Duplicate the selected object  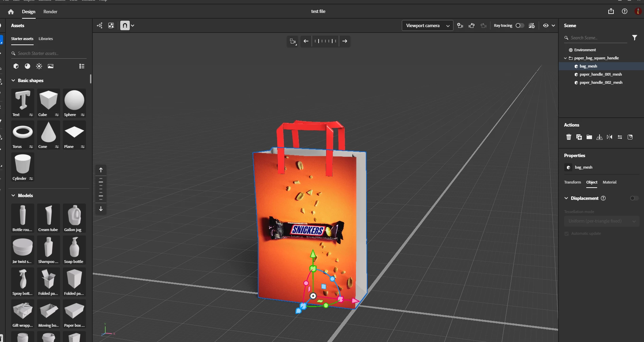click(579, 137)
